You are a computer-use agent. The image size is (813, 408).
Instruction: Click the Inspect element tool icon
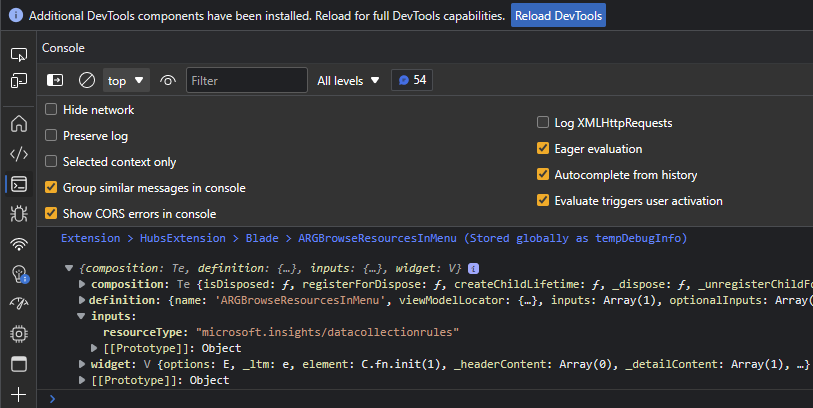pos(19,54)
